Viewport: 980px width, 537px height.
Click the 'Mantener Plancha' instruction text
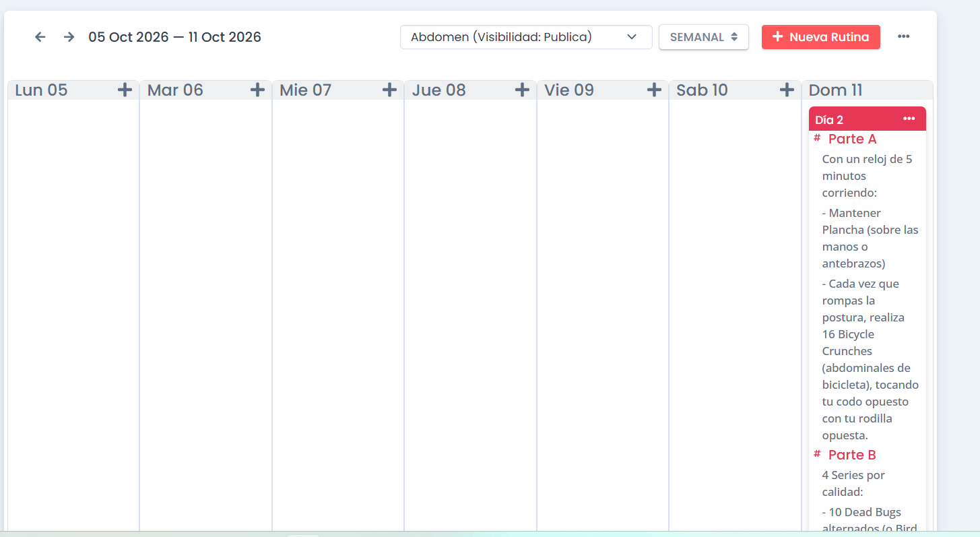tap(870, 238)
